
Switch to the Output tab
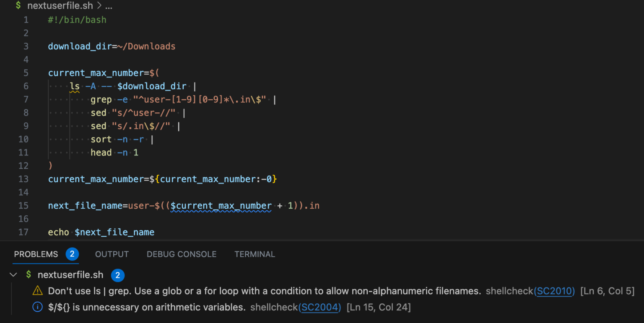click(112, 254)
